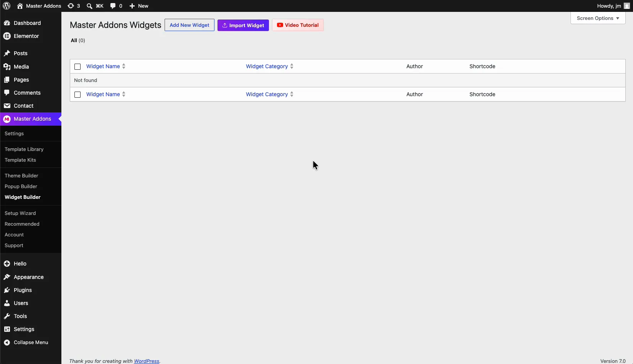Screen dimensions: 633x364
Task: Open the Theme Builder submenu item
Action: (21, 175)
